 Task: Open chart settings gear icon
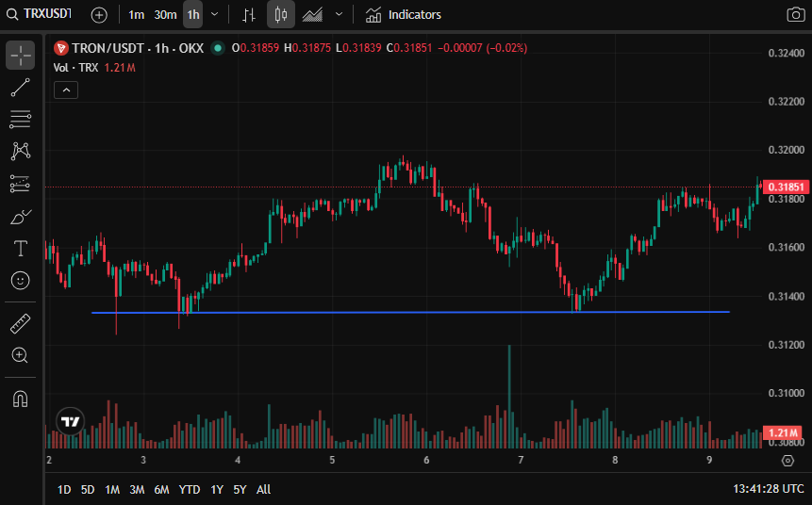click(787, 461)
